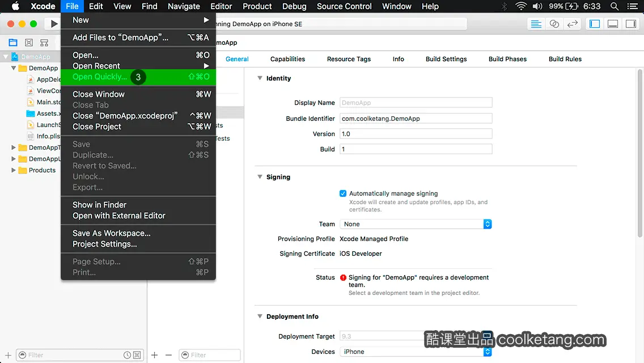Image resolution: width=644 pixels, height=363 pixels.
Task: Click the Bundle Identifier field
Action: coord(416,119)
